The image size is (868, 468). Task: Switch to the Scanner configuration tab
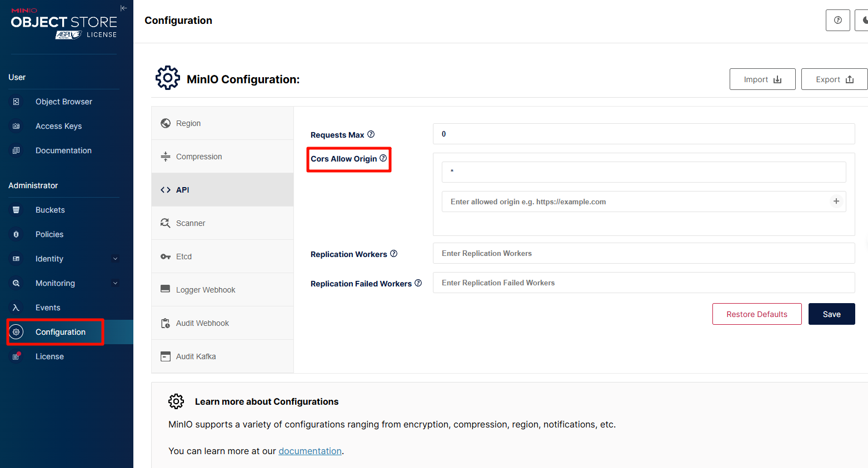[191, 223]
